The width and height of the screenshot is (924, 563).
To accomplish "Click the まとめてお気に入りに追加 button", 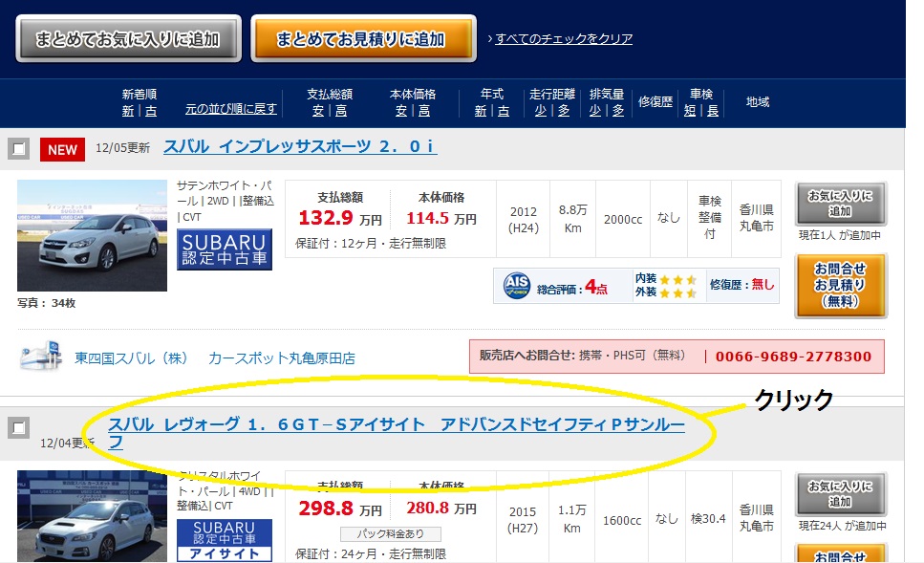I will 128,39.
